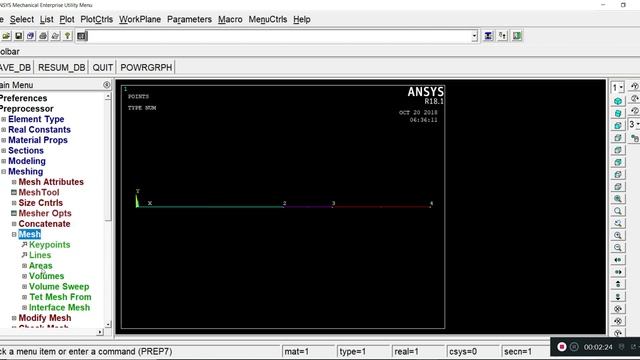
Task: Open the Parameters menu
Action: coord(189,19)
